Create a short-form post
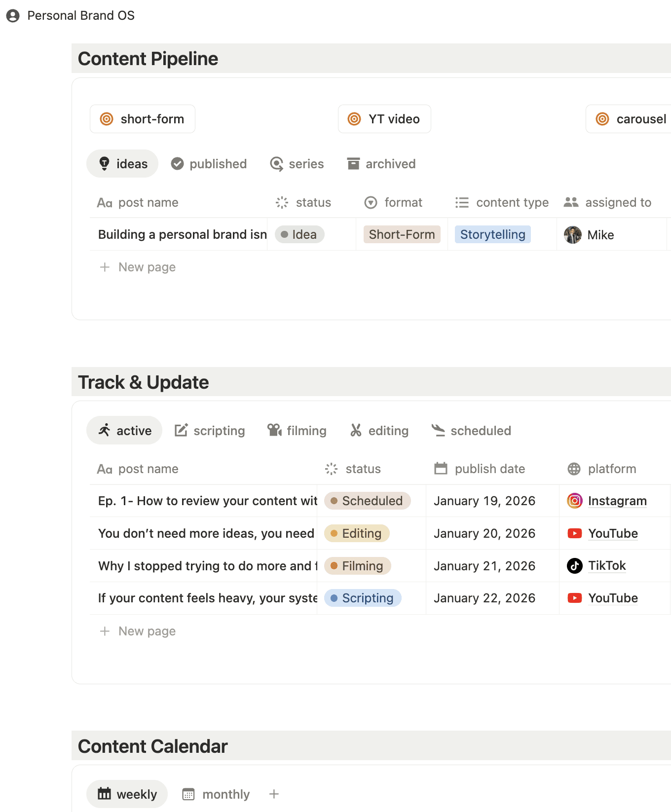Screen dimensions: 671x812 coord(143,119)
